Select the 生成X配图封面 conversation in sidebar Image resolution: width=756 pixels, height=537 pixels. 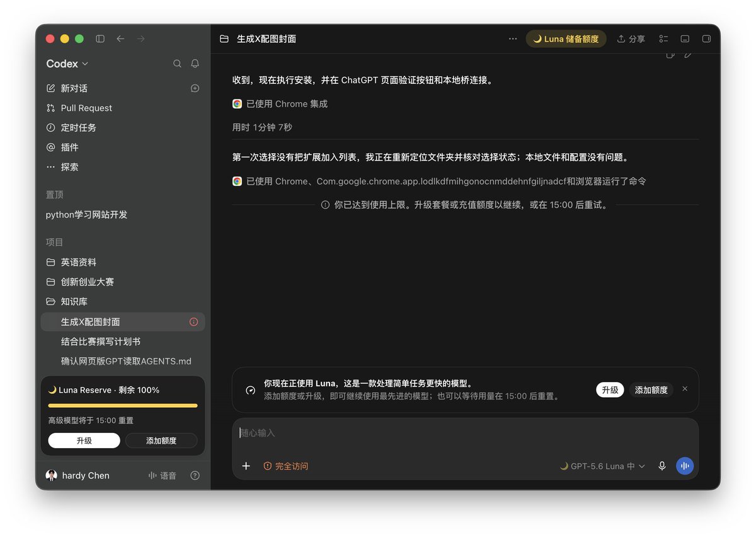point(122,322)
